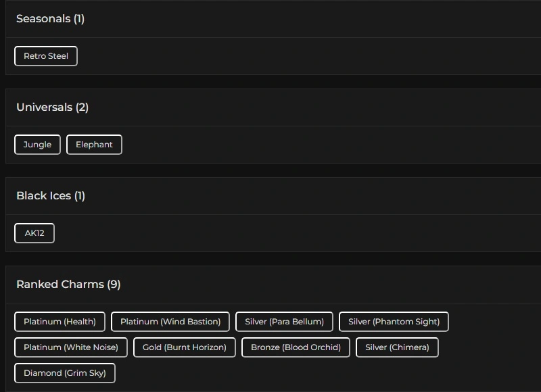Image resolution: width=541 pixels, height=392 pixels.
Task: Select the Retro Steel seasonal tag
Action: point(46,56)
